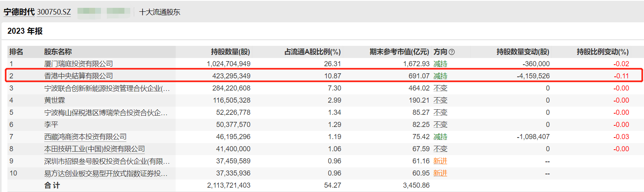Click holdings value 116,505,328
The width and height of the screenshot is (644, 192).
pyautogui.click(x=232, y=100)
